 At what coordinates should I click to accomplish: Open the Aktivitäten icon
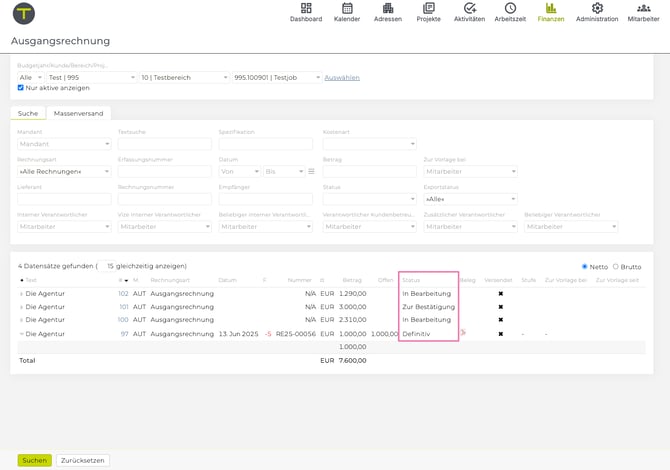coord(469,9)
